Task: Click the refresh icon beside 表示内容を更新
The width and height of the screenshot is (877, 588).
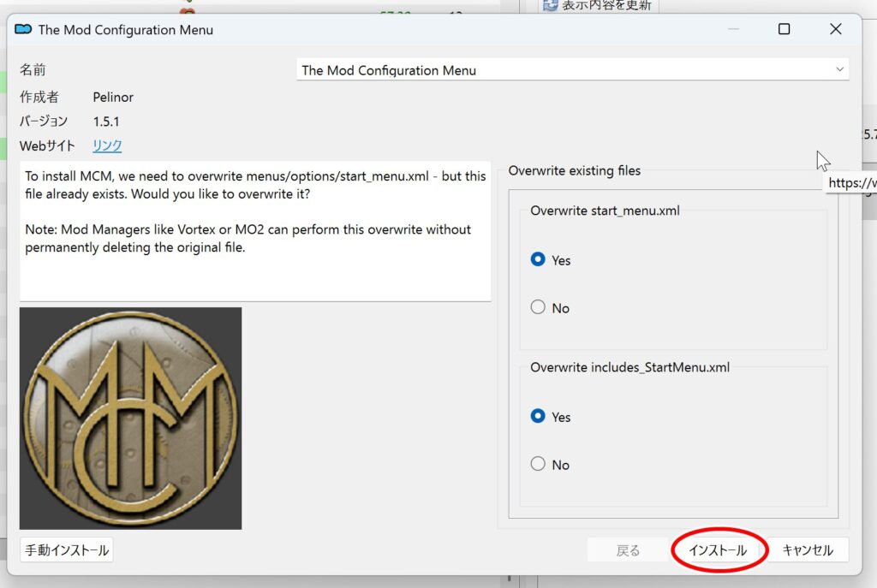Action: pyautogui.click(x=550, y=5)
